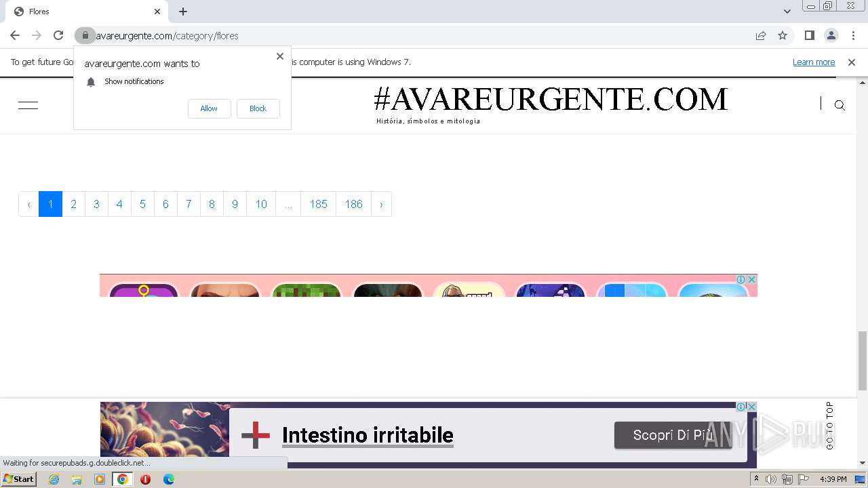Click Allow in notification prompt
The image size is (868, 488).
click(209, 108)
